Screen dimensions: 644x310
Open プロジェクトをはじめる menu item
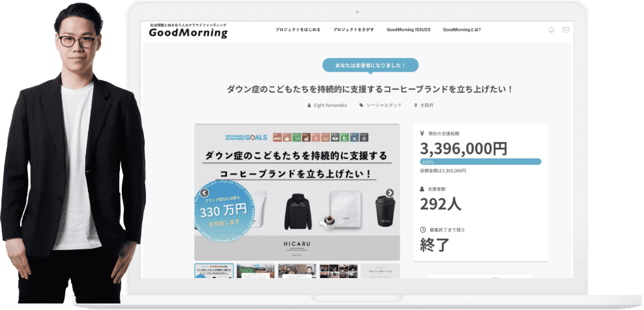[x=298, y=29]
